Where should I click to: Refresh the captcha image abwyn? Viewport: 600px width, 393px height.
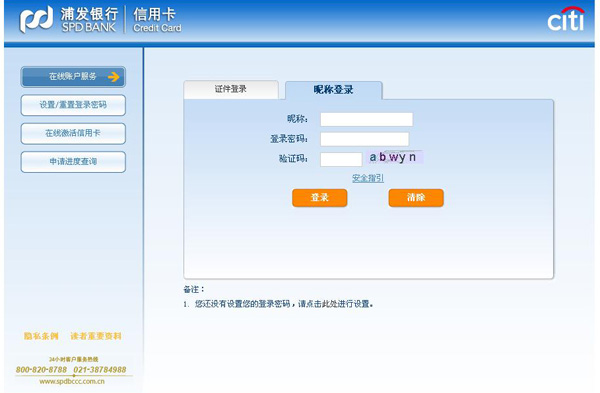pyautogui.click(x=395, y=157)
